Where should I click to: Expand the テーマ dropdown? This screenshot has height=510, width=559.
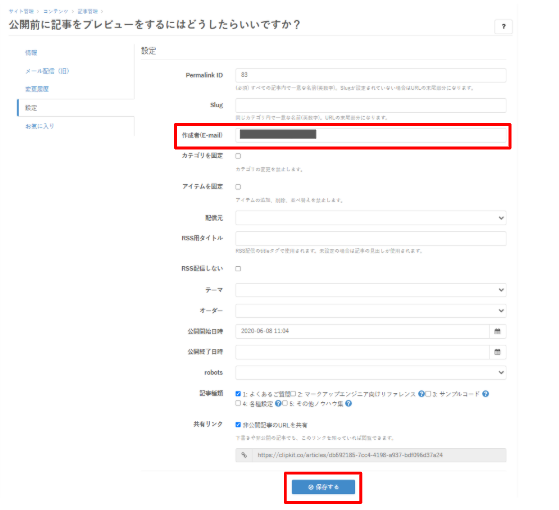tap(371, 290)
